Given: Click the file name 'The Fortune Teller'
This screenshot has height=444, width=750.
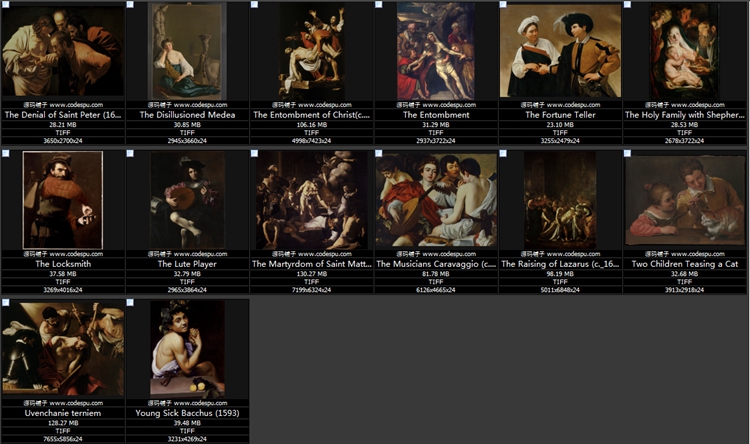Looking at the screenshot, I should 560,115.
